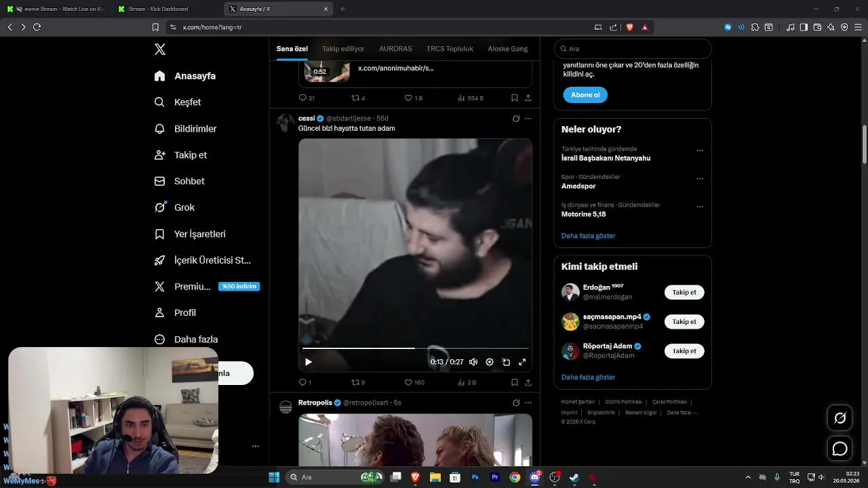Image resolution: width=868 pixels, height=488 pixels.
Task: Open Grok explain icon on cessi's tweet
Action: (x=516, y=119)
